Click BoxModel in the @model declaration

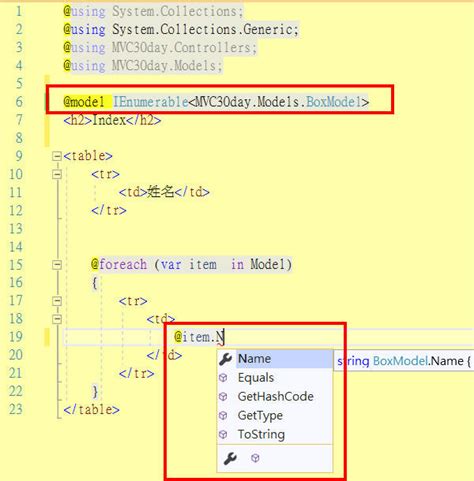pyautogui.click(x=334, y=102)
